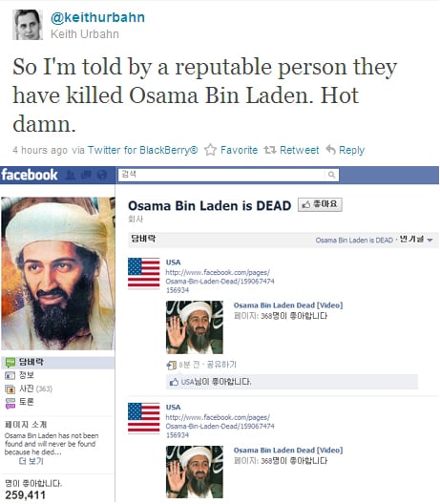Viewport: 440px width, 504px height.
Task: Open first Osama Bin Laden Dead [Video] link
Action: click(x=288, y=305)
